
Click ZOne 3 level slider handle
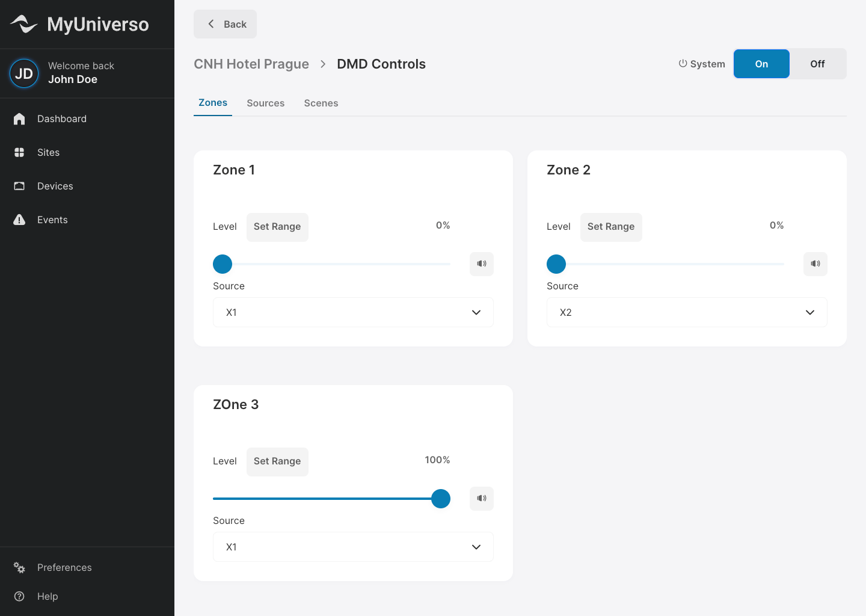pos(441,499)
